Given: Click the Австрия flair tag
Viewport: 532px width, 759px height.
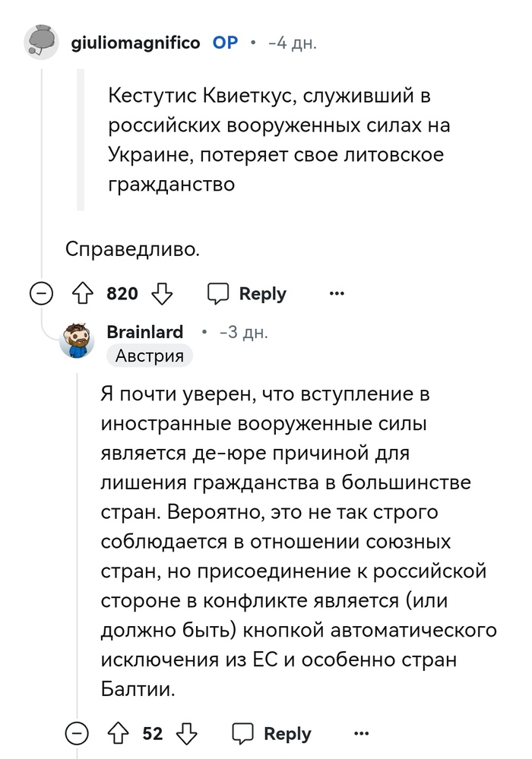Looking at the screenshot, I should [150, 356].
